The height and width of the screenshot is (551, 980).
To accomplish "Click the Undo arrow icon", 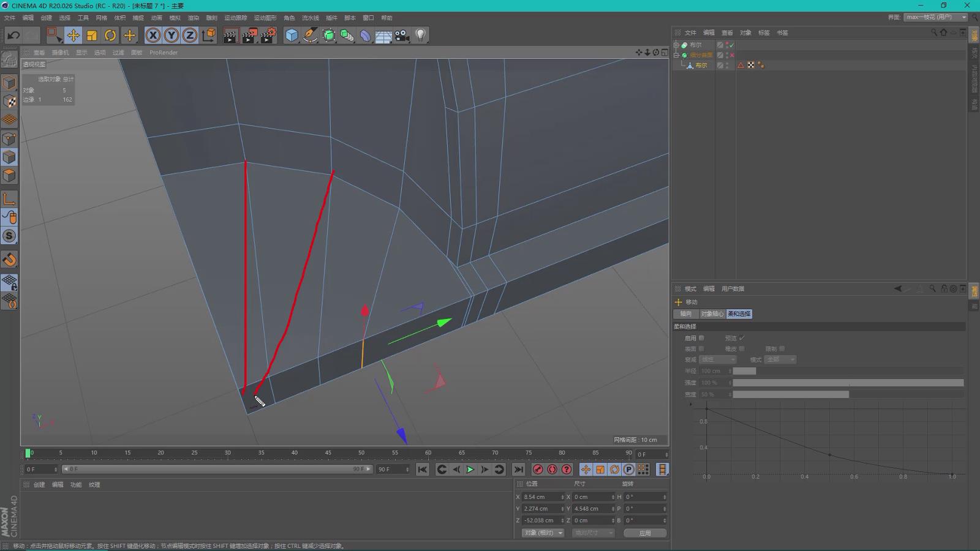I will tap(13, 36).
